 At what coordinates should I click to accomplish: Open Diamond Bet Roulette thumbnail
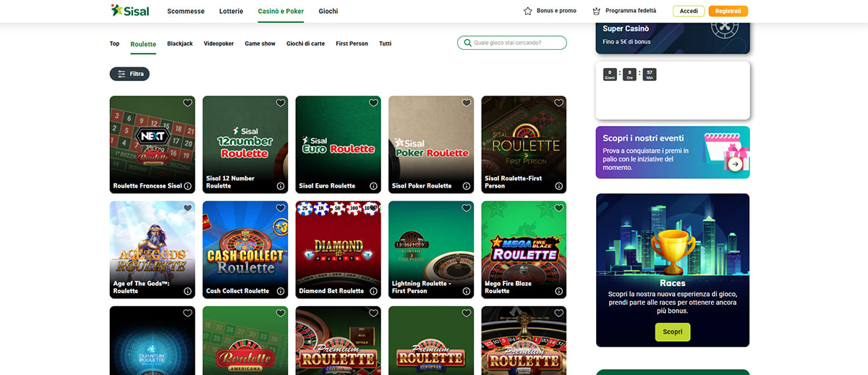[339, 250]
